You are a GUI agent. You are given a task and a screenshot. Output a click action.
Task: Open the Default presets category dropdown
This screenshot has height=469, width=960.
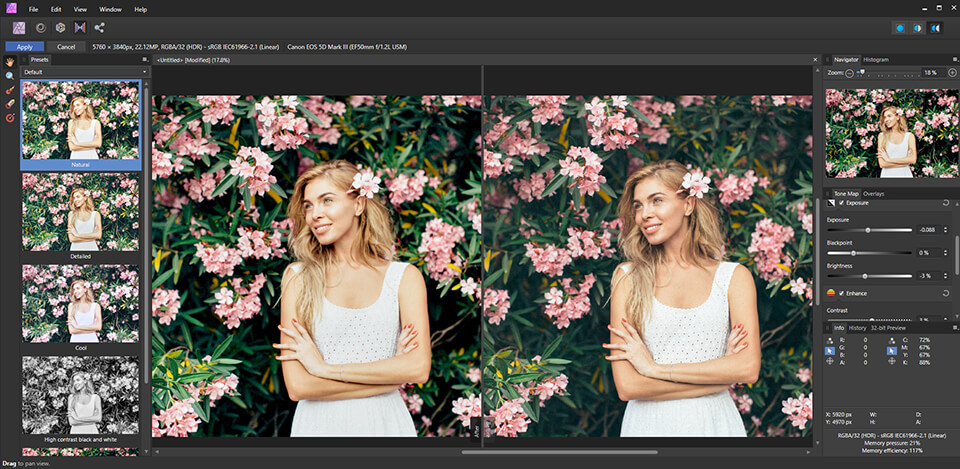85,72
